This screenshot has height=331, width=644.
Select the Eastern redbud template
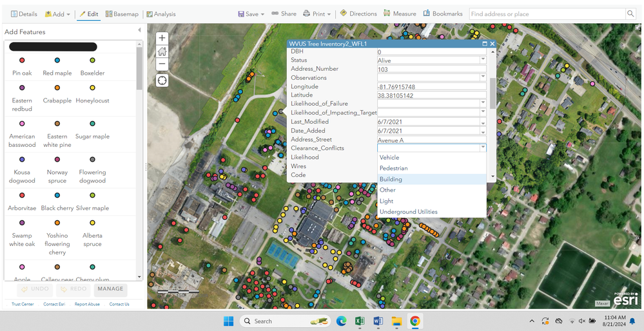point(22,99)
